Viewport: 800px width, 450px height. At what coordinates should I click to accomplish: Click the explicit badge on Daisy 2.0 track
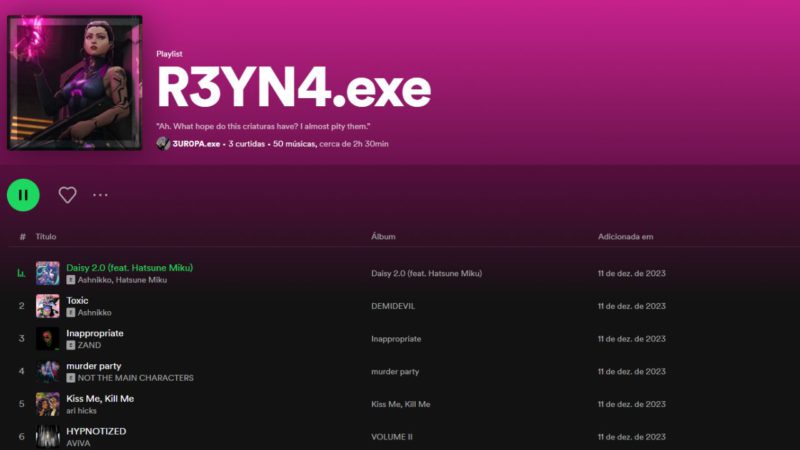(70, 280)
